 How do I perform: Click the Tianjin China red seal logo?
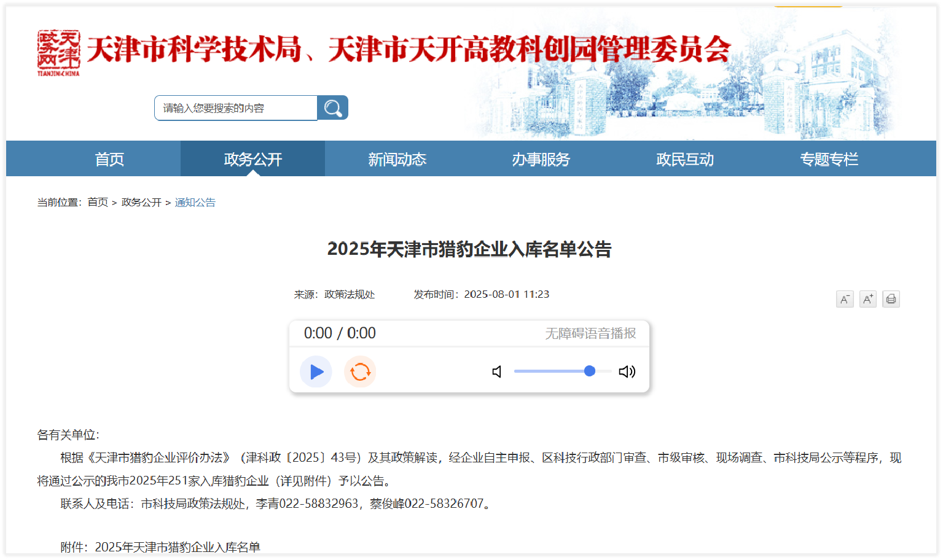pos(58,53)
